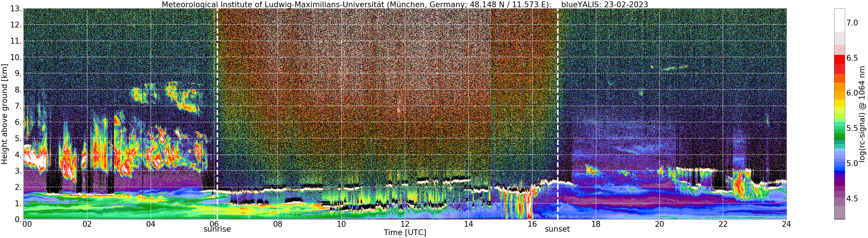Click the colorbar tick label '5.5'

click(x=852, y=128)
